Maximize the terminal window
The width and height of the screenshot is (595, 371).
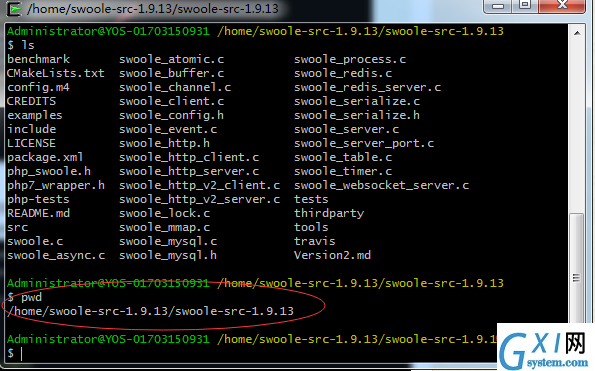(x=525, y=6)
